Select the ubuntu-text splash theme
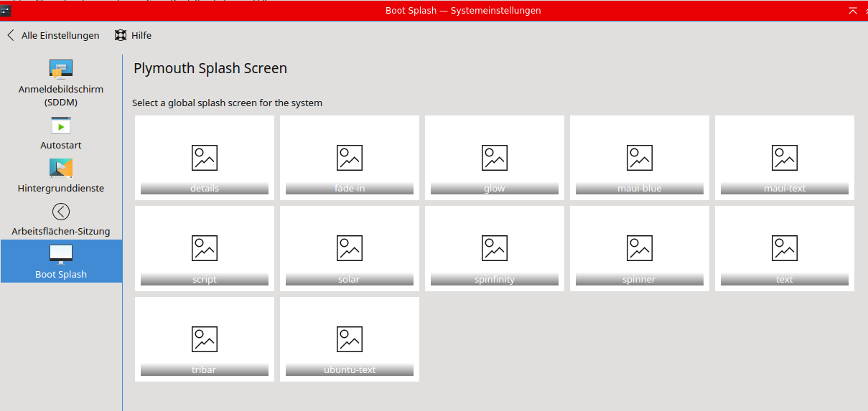This screenshot has height=411, width=868. (x=350, y=339)
